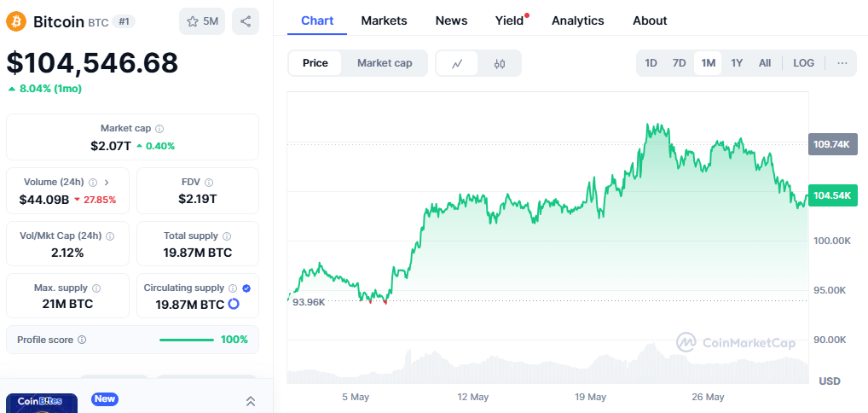868x413 pixels.
Task: Open the Markets tab
Action: [385, 21]
